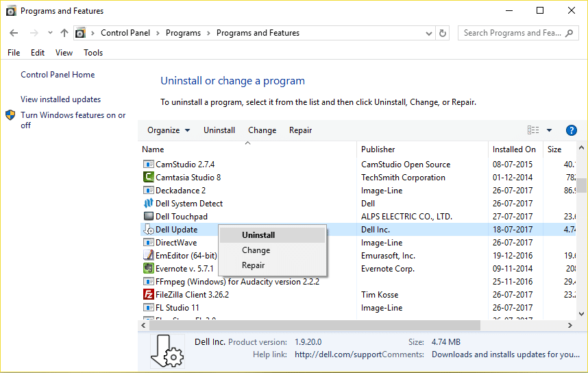Image resolution: width=588 pixels, height=373 pixels.
Task: Click the blue help question mark icon
Action: click(x=571, y=130)
